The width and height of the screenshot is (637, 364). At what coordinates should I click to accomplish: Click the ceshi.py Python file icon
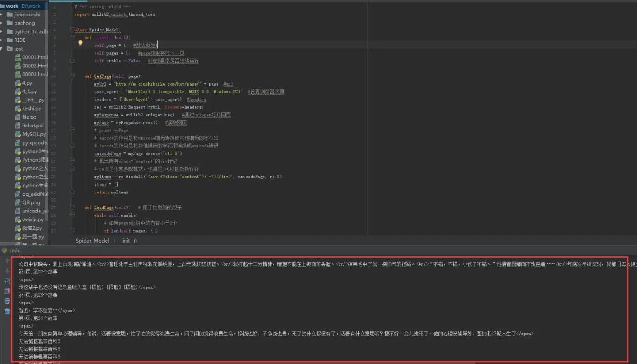(18, 108)
